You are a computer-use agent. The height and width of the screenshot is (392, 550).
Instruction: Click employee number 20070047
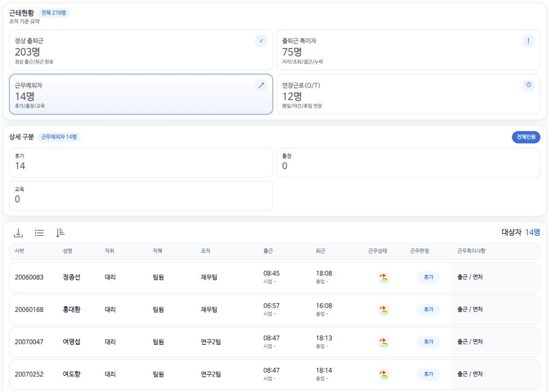[x=29, y=342]
